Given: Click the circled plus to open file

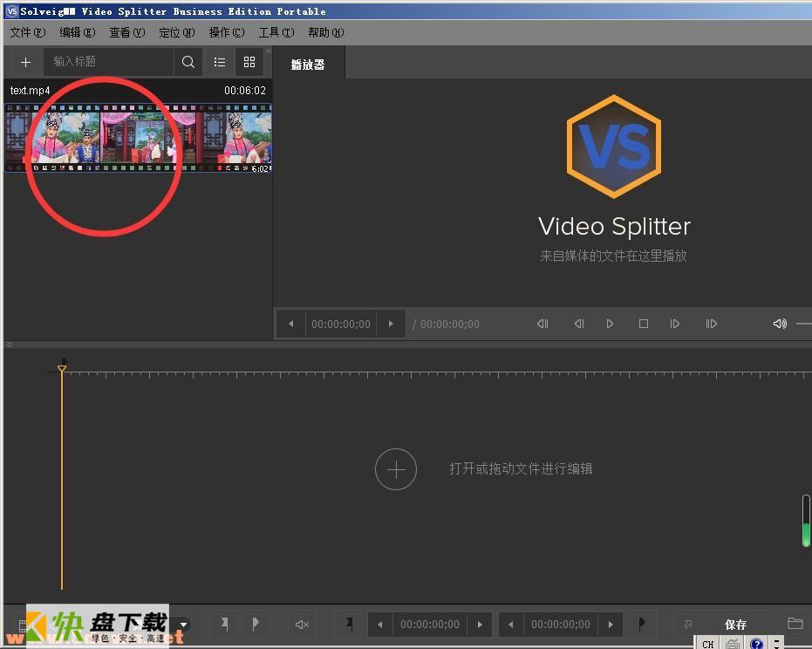Looking at the screenshot, I should (x=396, y=469).
